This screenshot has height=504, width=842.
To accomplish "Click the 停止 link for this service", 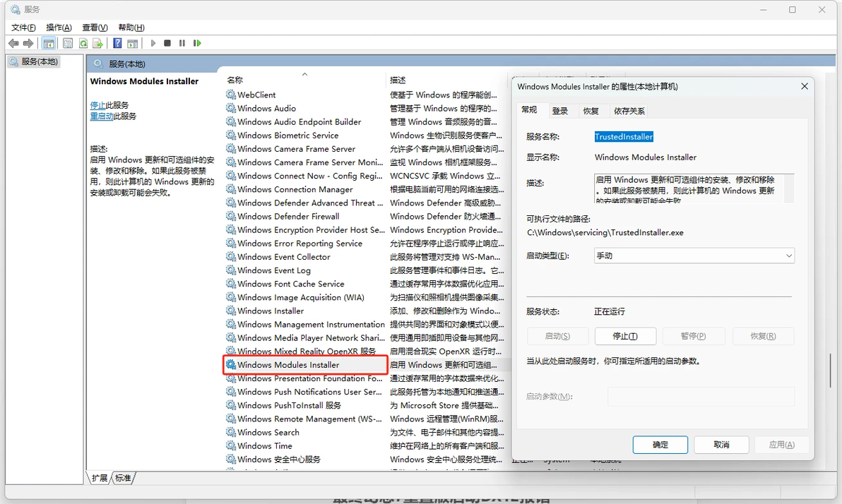I will (x=97, y=105).
